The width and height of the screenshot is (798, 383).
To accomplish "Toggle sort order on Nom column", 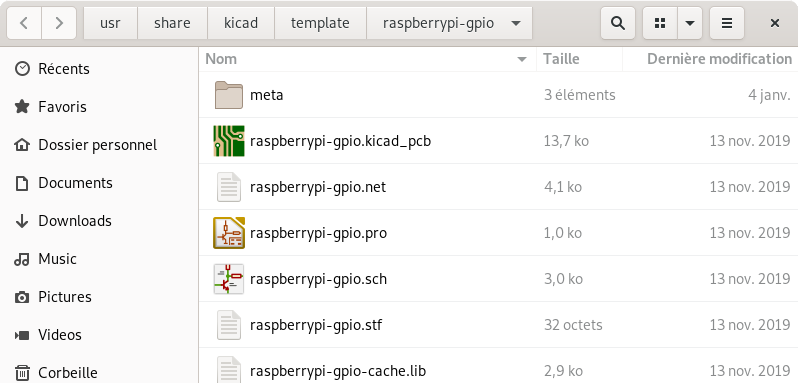I will tap(367, 59).
